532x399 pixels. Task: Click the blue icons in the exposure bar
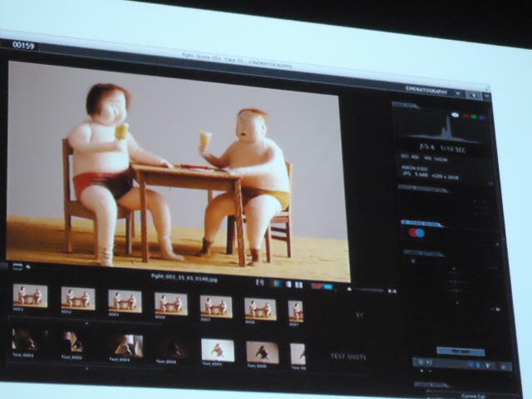click(475, 365)
